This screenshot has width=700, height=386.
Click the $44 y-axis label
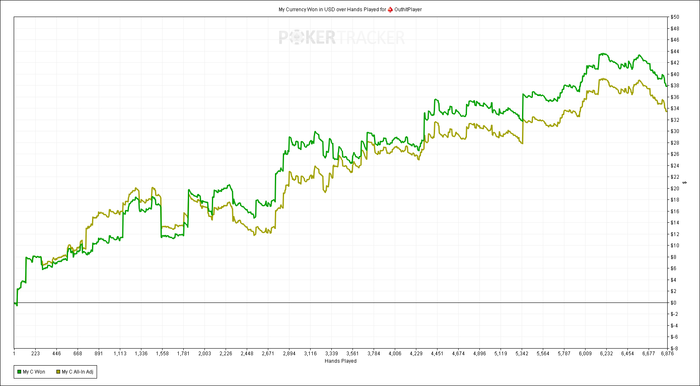[675, 51]
